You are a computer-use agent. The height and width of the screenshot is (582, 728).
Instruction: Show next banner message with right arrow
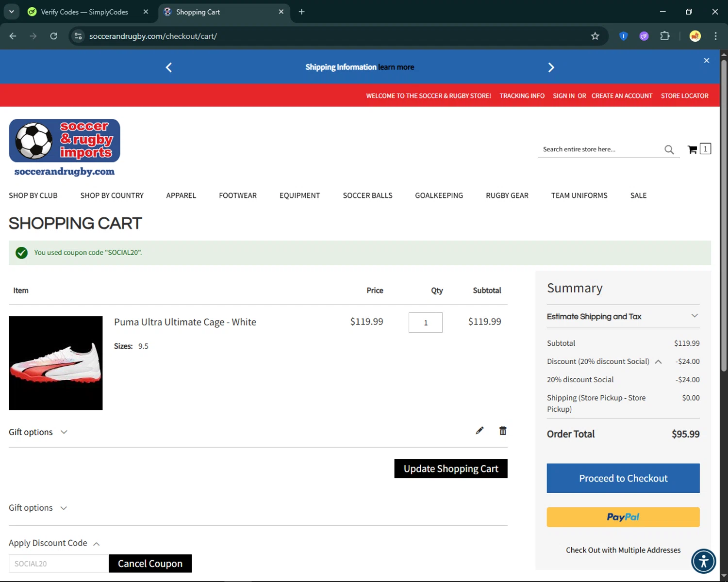click(551, 67)
